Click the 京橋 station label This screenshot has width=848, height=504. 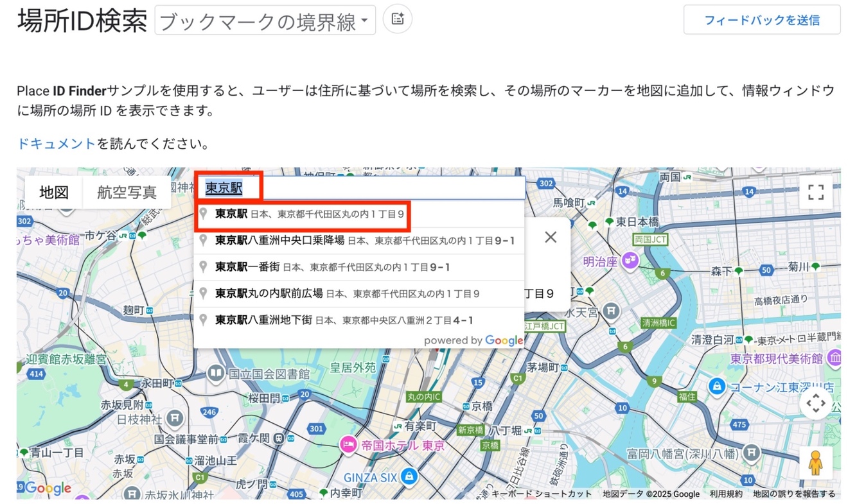[481, 406]
